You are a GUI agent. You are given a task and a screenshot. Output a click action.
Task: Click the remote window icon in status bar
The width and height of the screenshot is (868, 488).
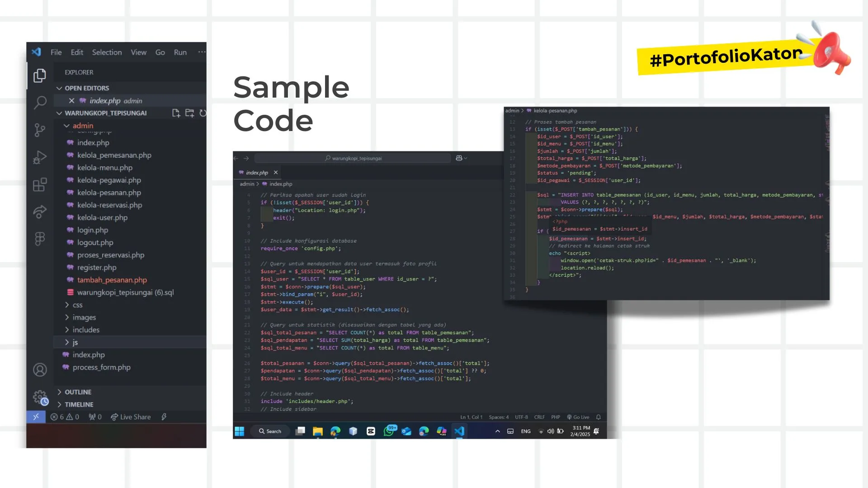tap(36, 417)
